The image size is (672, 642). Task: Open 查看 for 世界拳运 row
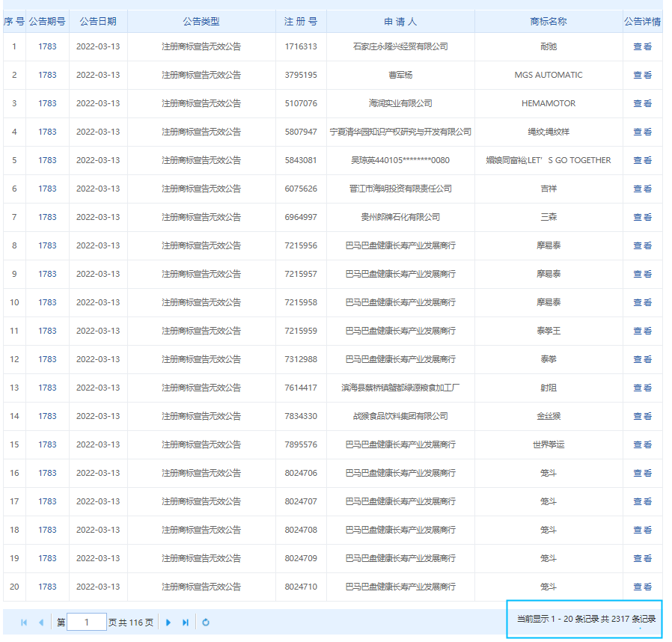click(642, 444)
